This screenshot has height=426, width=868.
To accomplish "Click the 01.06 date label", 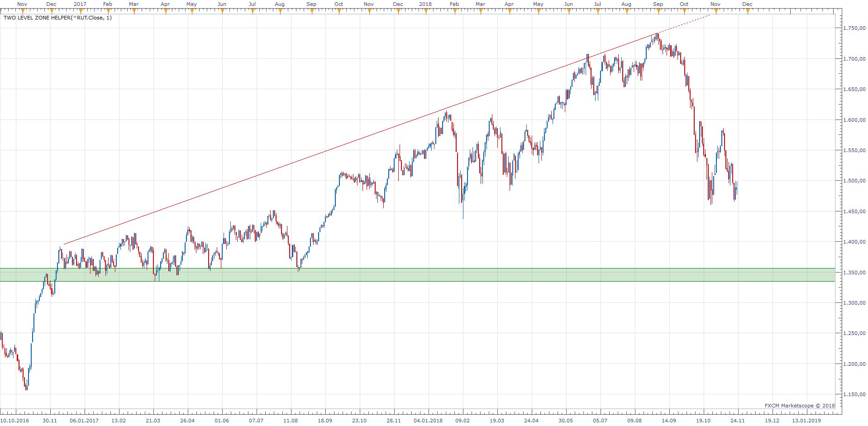I will [x=222, y=421].
